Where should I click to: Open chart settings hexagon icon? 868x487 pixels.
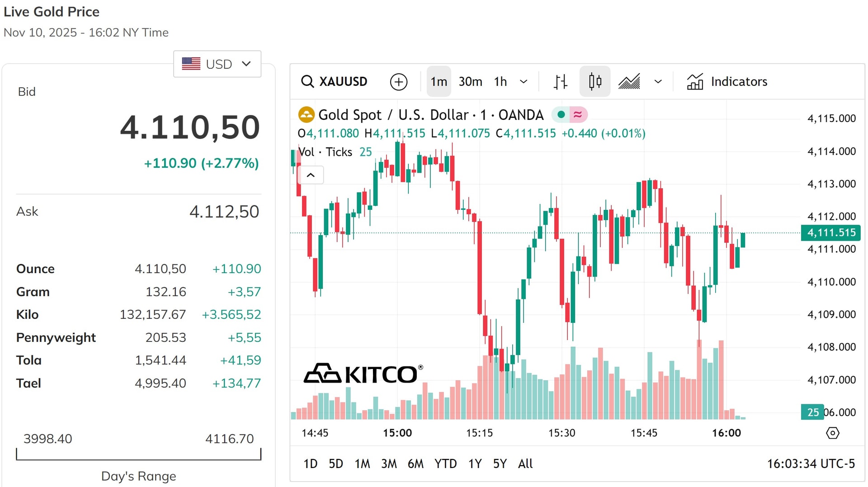coord(832,433)
